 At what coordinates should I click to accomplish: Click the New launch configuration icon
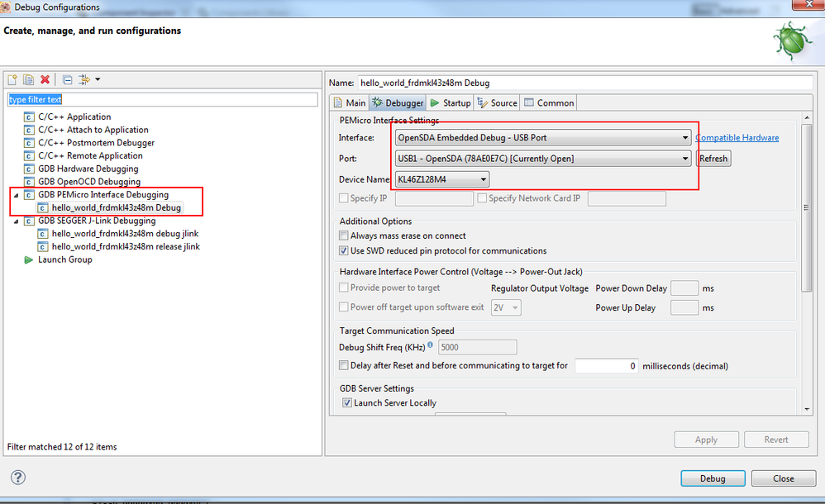click(12, 79)
